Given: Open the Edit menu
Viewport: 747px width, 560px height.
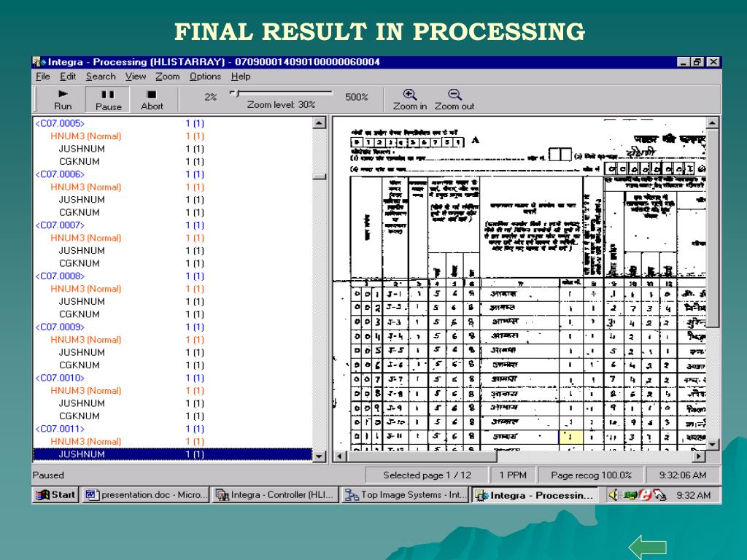Looking at the screenshot, I should [68, 76].
